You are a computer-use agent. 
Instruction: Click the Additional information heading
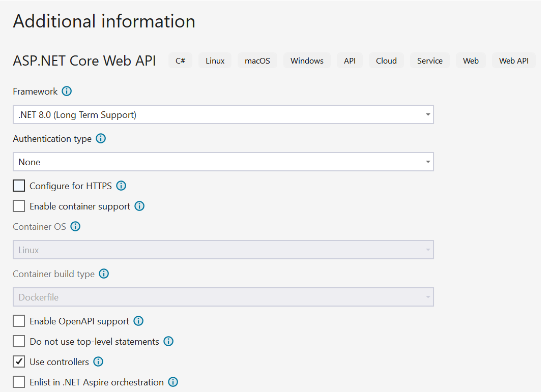coord(104,21)
